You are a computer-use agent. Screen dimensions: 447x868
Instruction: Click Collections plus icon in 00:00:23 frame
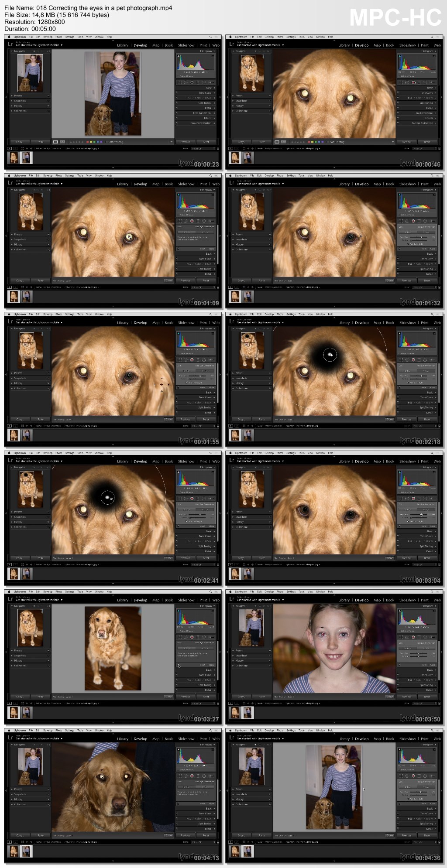point(48,111)
